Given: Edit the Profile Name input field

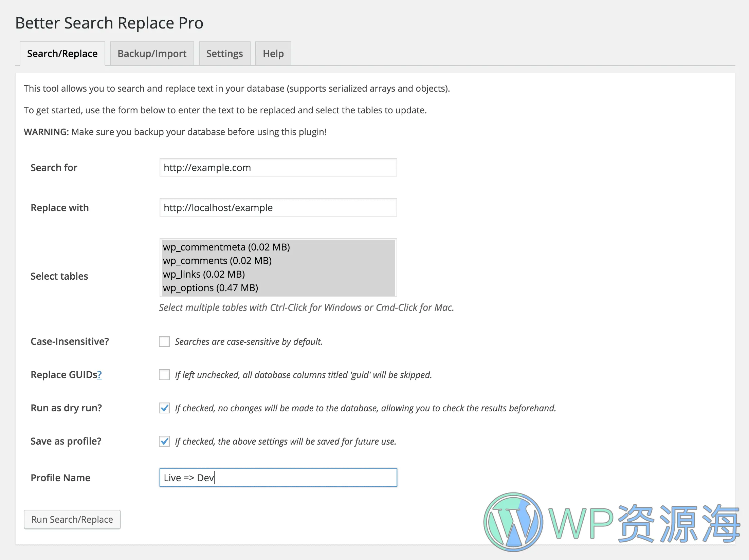Looking at the screenshot, I should 278,478.
